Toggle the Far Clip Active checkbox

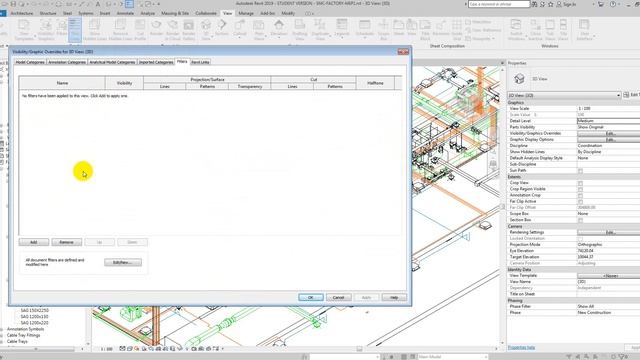coord(580,202)
